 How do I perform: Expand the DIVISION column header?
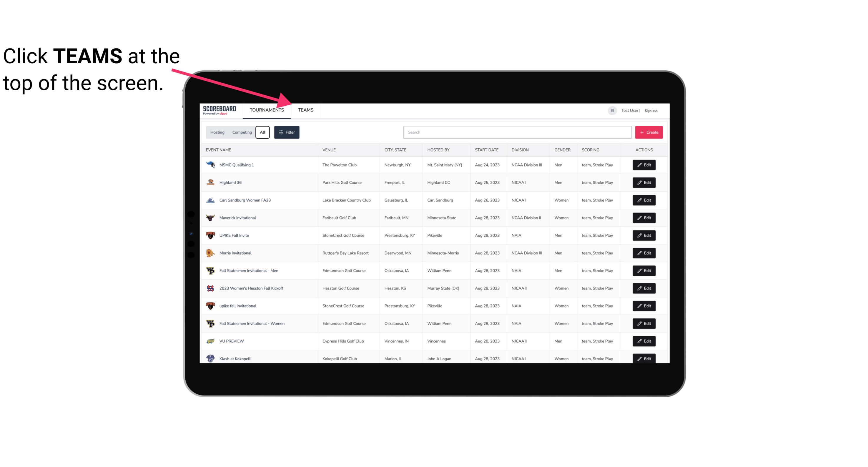point(520,149)
